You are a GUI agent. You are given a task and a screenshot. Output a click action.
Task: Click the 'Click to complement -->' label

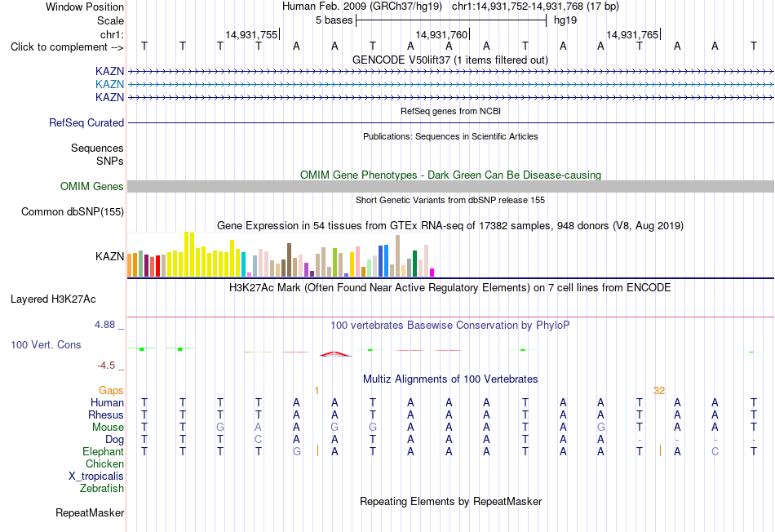[x=67, y=47]
